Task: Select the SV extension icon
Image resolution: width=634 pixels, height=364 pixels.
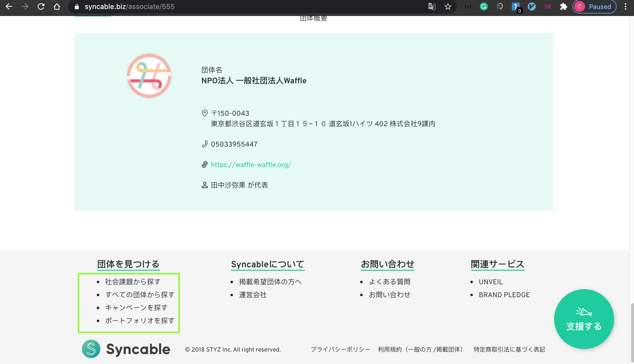Action: coord(548,6)
